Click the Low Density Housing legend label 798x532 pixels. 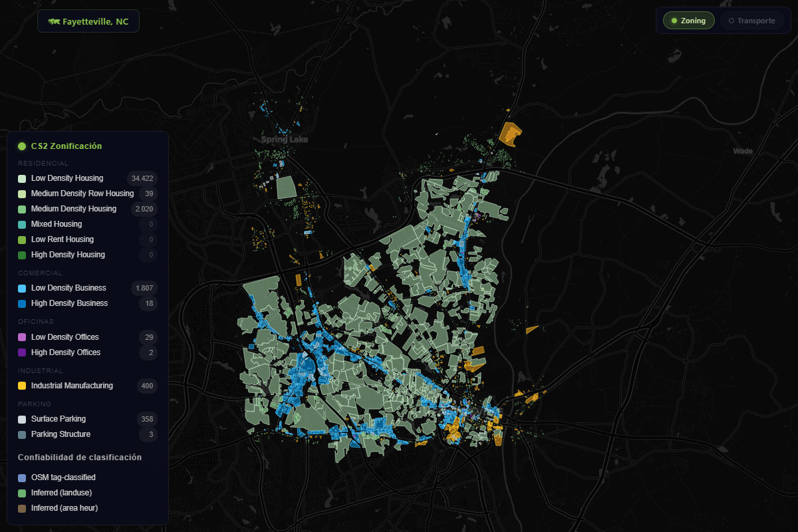(67, 178)
